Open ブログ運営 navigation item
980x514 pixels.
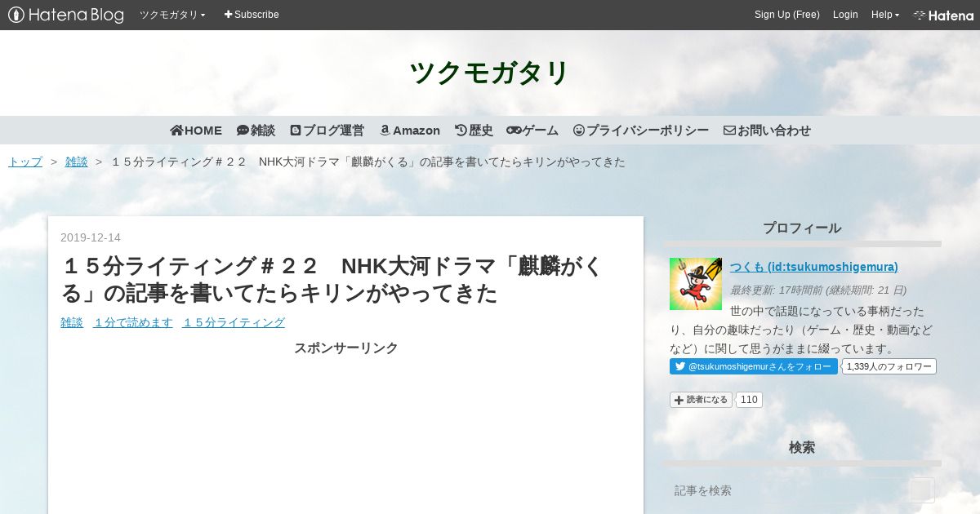(x=327, y=131)
